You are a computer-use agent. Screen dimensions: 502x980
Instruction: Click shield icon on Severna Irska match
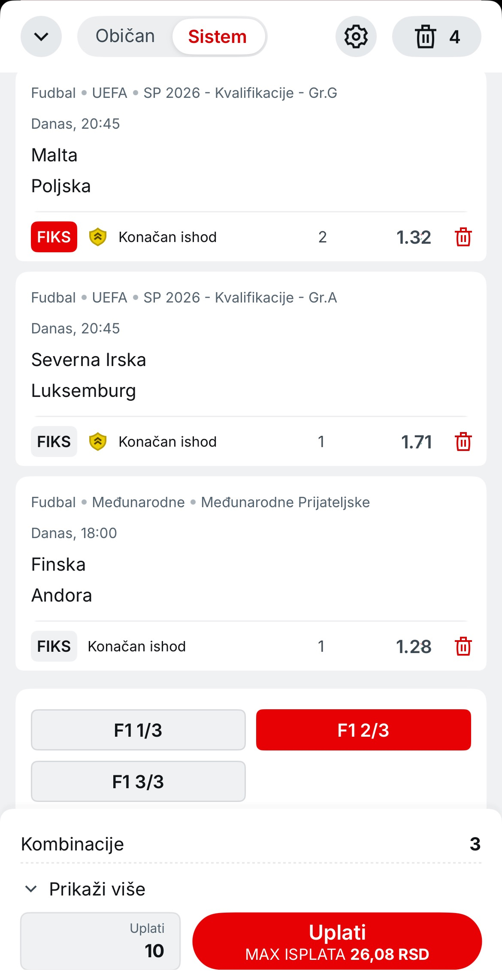(98, 442)
